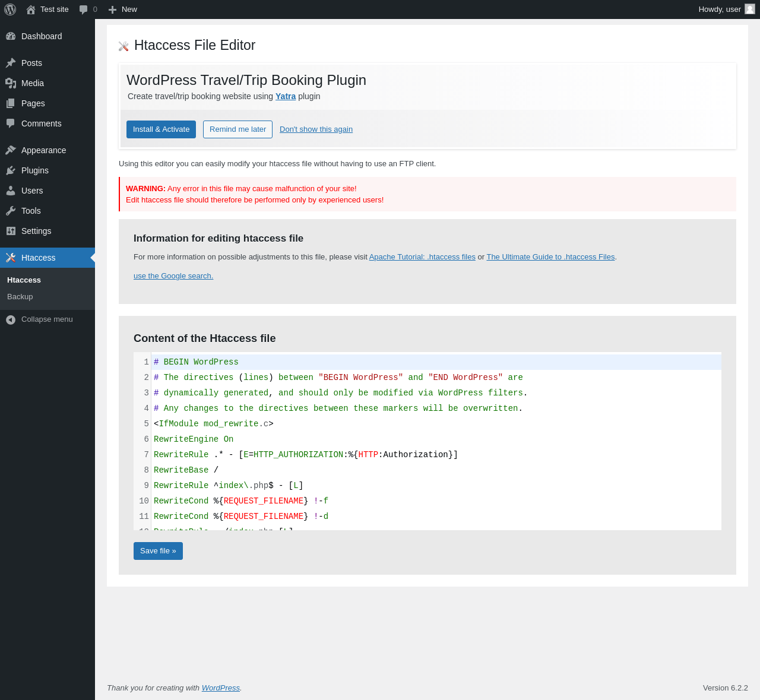The width and height of the screenshot is (760, 700).
Task: Click the Appearance paintbrush icon
Action: 11,150
